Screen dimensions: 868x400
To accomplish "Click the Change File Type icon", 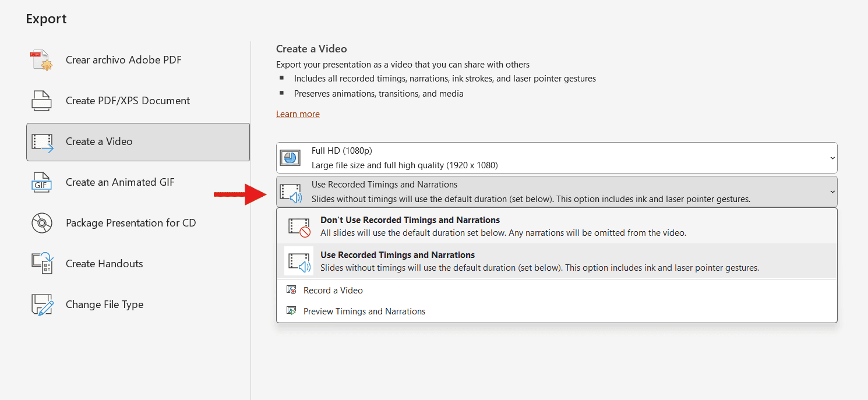I will [42, 305].
